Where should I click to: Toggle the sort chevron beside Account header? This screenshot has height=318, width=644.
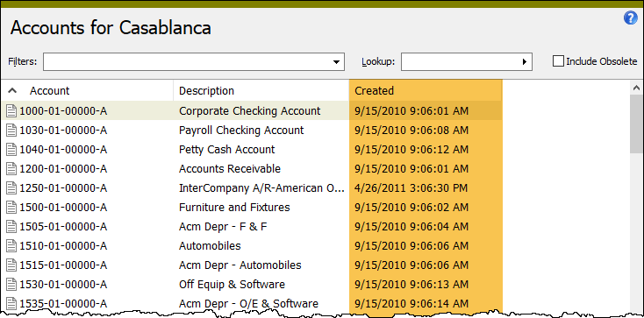13,91
